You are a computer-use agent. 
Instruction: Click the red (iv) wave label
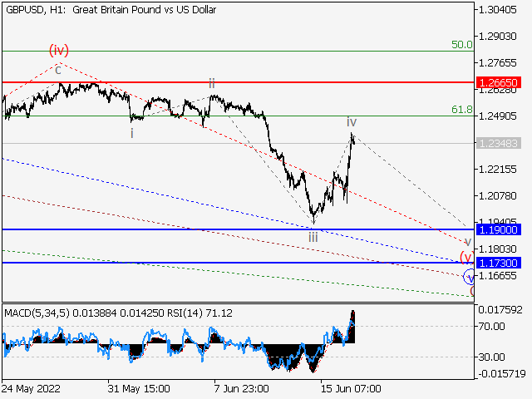pyautogui.click(x=59, y=50)
